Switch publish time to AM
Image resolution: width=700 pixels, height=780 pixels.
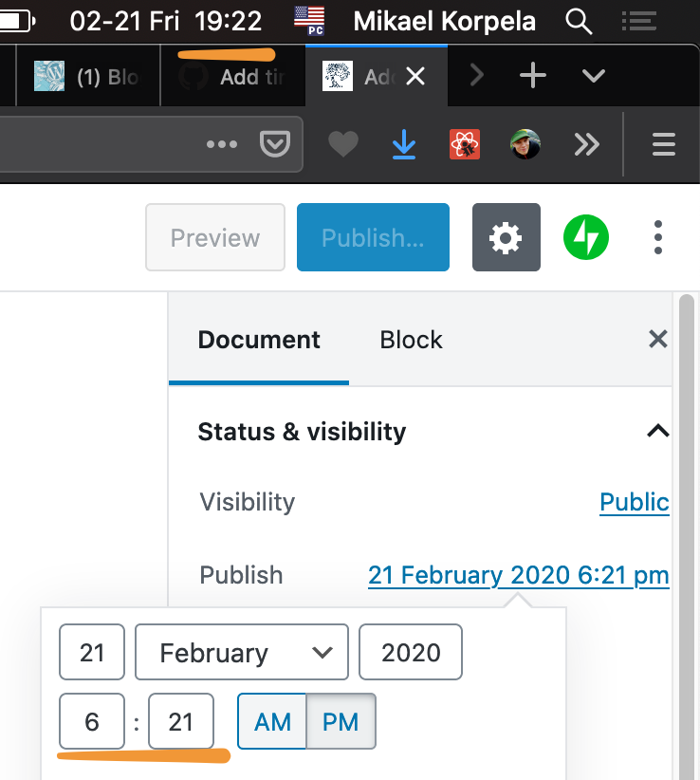[271, 721]
